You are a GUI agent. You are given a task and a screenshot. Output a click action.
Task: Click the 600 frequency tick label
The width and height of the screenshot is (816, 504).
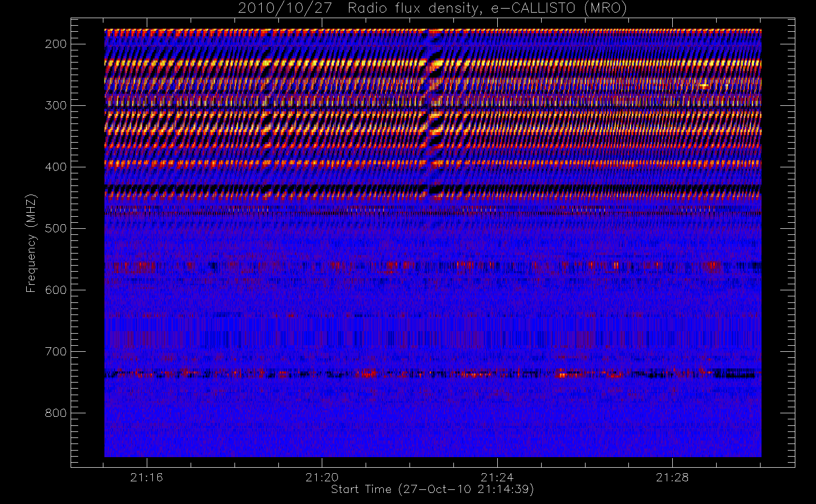(x=56, y=290)
